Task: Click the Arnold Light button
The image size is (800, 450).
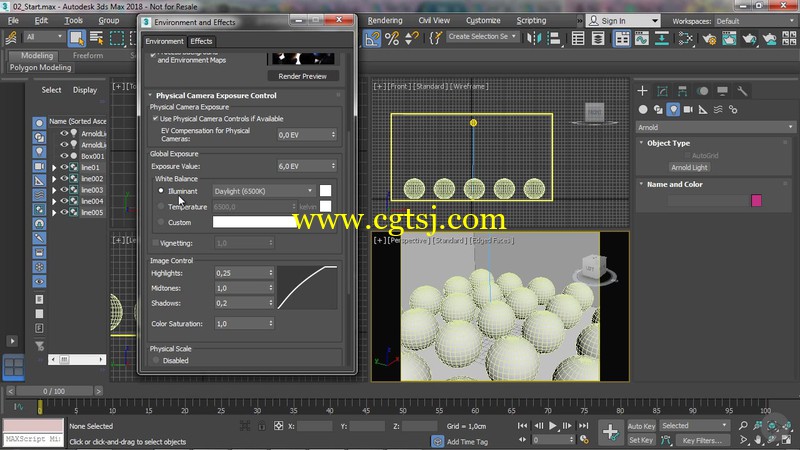Action: (689, 167)
